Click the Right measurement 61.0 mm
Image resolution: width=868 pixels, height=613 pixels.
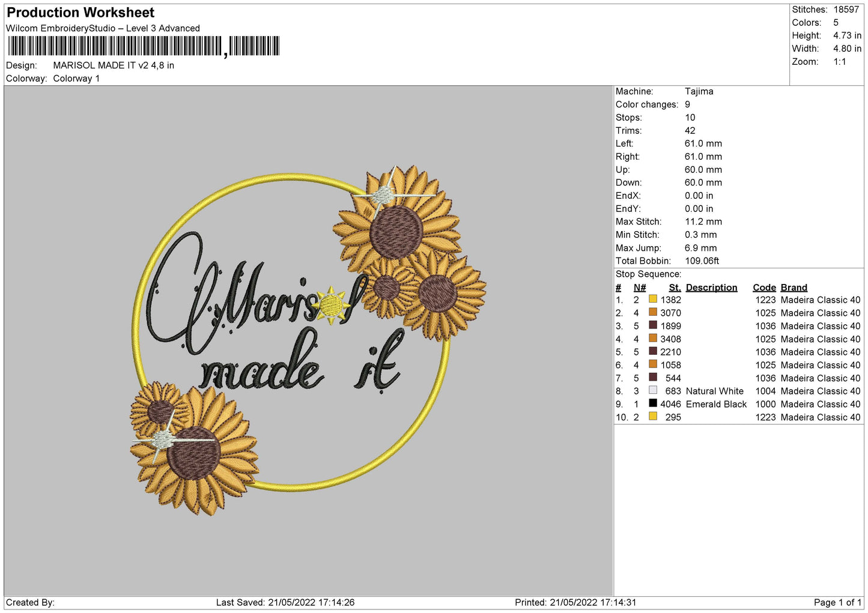[703, 157]
